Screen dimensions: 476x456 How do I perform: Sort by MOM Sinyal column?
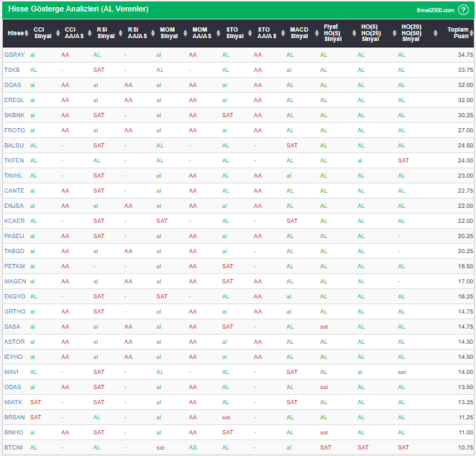169,33
